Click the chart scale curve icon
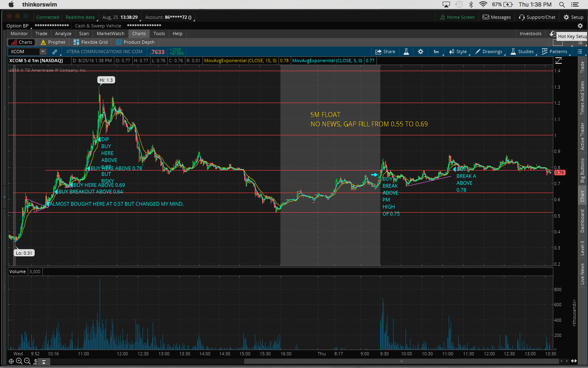This screenshot has width=588, height=368. 559,61
